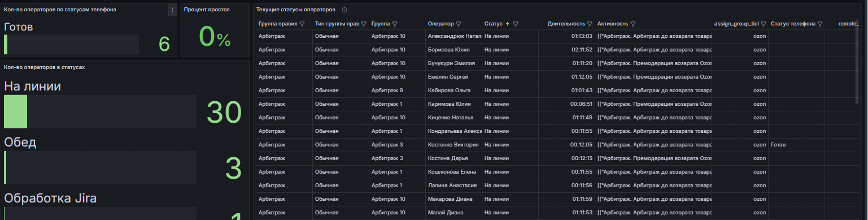This screenshot has height=220, width=868.
Task: Click the На линии green bar gauge
Action: click(15, 111)
